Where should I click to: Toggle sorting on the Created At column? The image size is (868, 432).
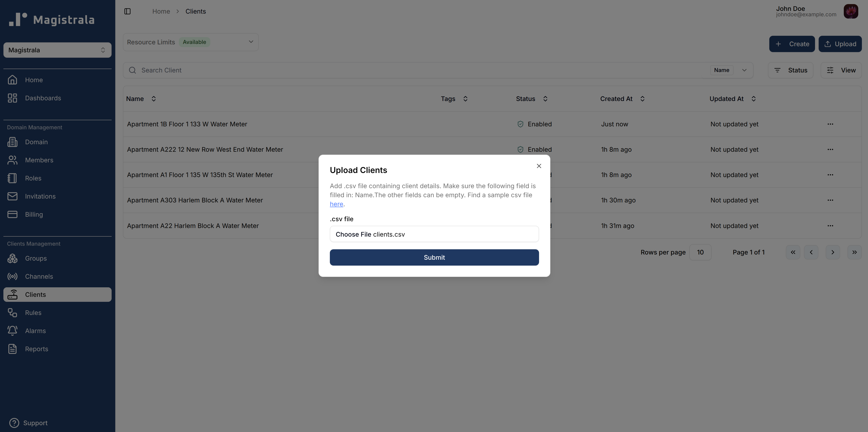(642, 98)
